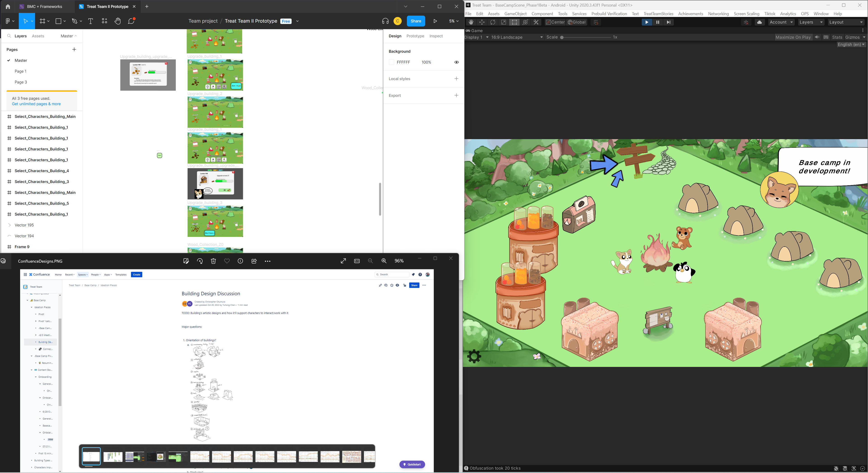Screen dimensions: 868x473
Task: Open Figma's Resources components tool
Action: tap(104, 21)
